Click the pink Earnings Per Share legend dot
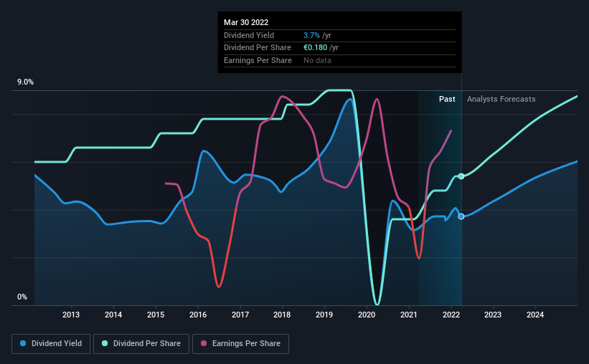Screen dimensions: 589x364 click(204, 343)
